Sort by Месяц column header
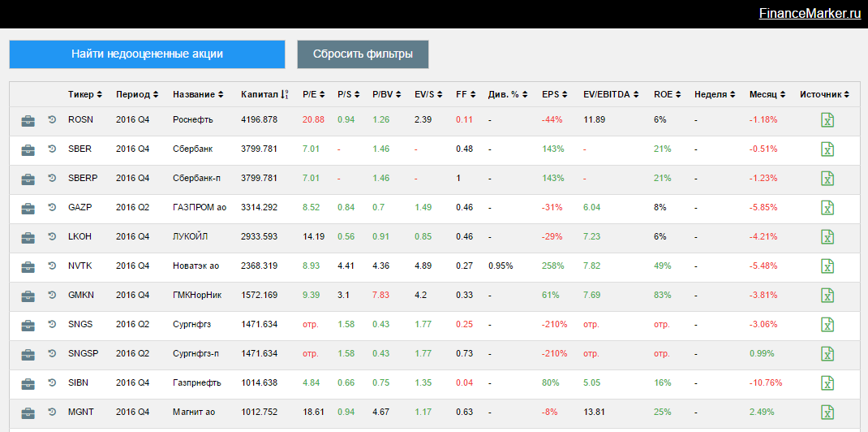868x432 pixels. [x=767, y=95]
